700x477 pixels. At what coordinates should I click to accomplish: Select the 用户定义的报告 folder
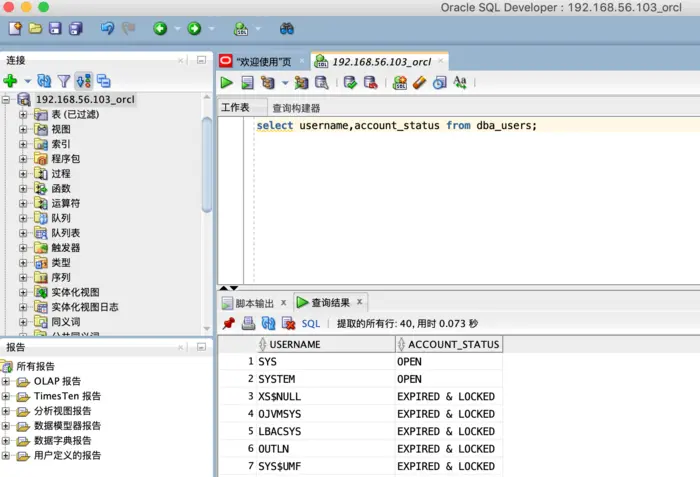[67, 456]
